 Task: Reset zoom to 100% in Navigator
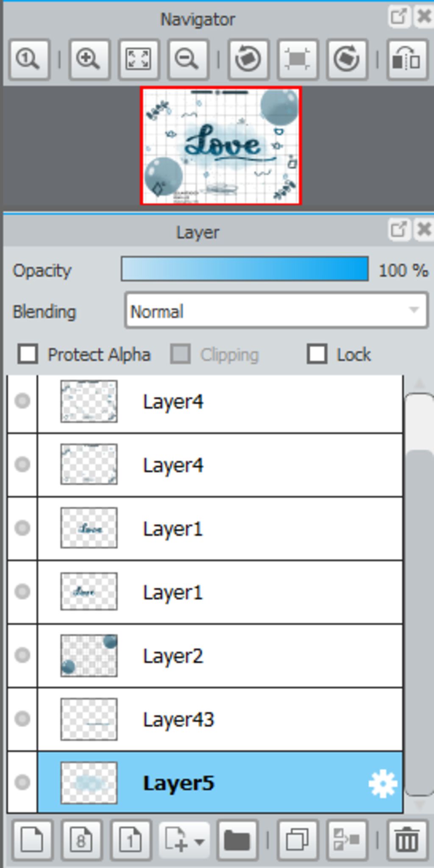29,59
